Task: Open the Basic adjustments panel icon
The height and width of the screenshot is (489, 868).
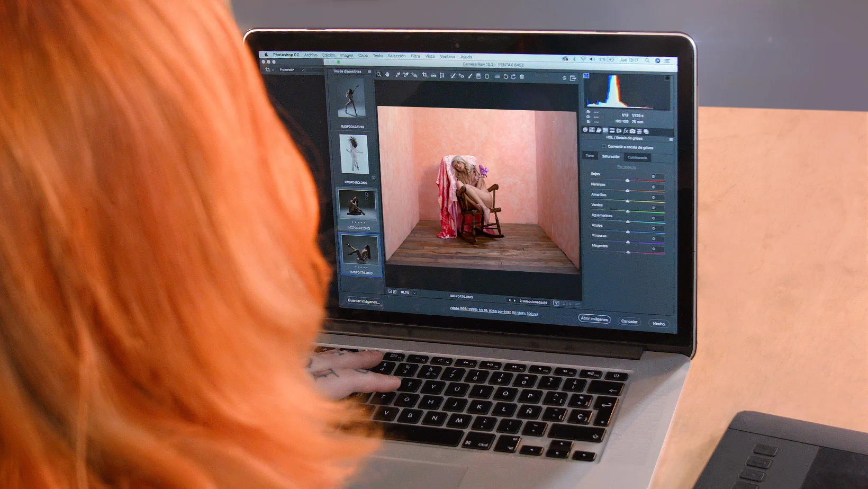Action: [x=585, y=130]
